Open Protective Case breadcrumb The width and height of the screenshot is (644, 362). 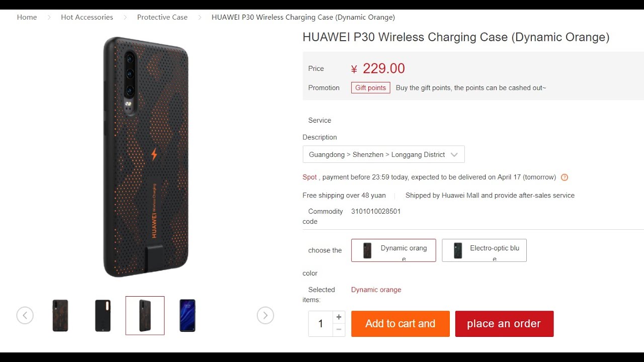click(162, 17)
